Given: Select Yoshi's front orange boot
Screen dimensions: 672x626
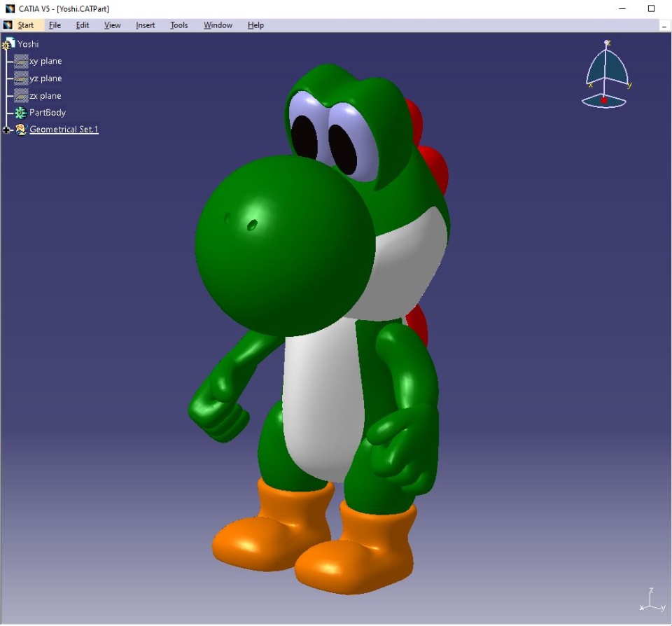Looking at the screenshot, I should pos(356,549).
